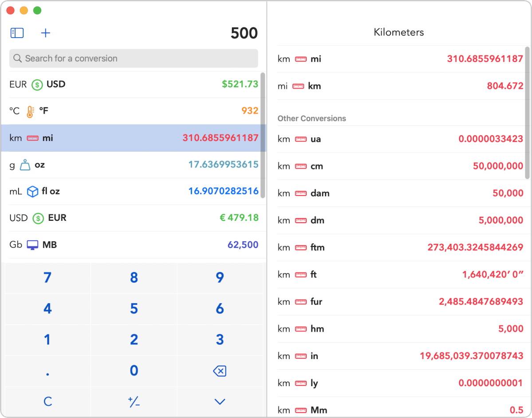Collapse the keypad with down chevron

tap(220, 402)
